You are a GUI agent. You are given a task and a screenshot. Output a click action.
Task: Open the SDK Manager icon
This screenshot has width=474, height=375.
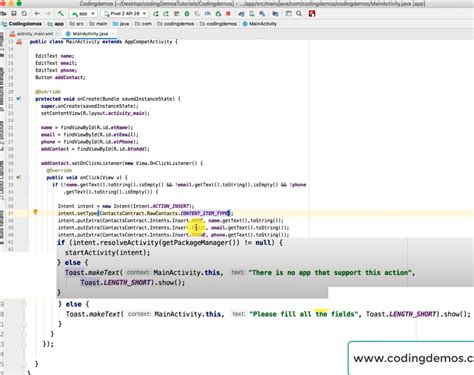click(262, 14)
